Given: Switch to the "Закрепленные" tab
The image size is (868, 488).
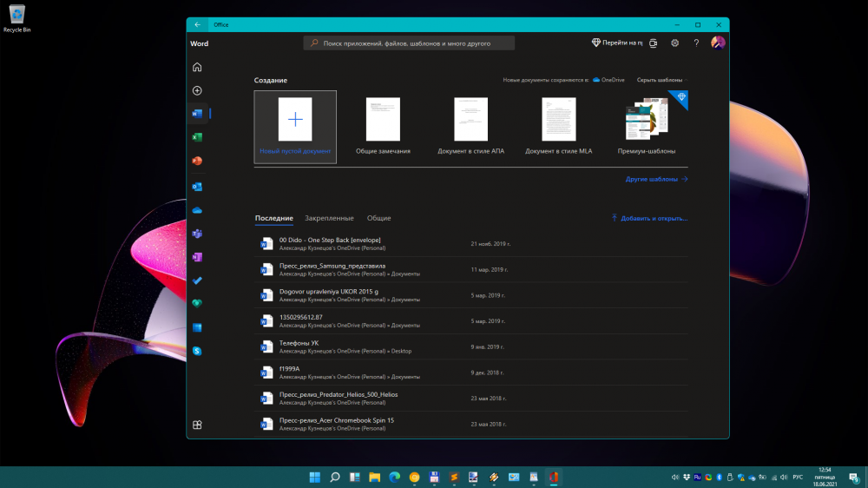Looking at the screenshot, I should (x=329, y=218).
